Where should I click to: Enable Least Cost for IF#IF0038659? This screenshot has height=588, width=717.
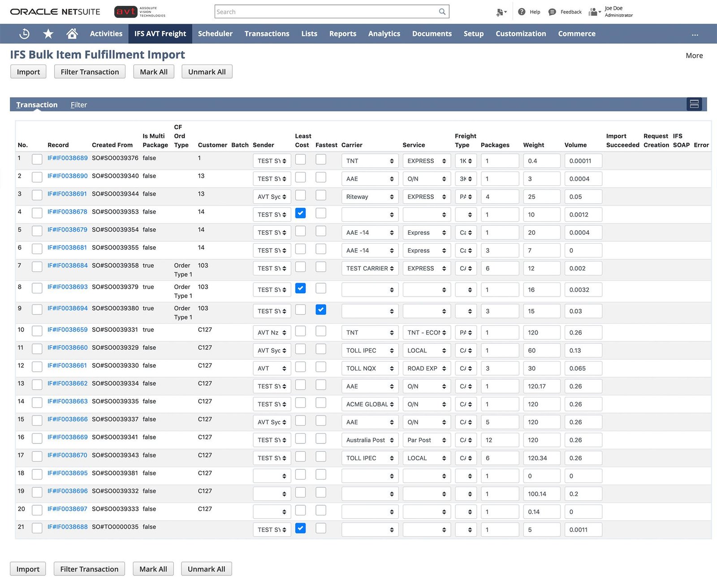coord(301,331)
